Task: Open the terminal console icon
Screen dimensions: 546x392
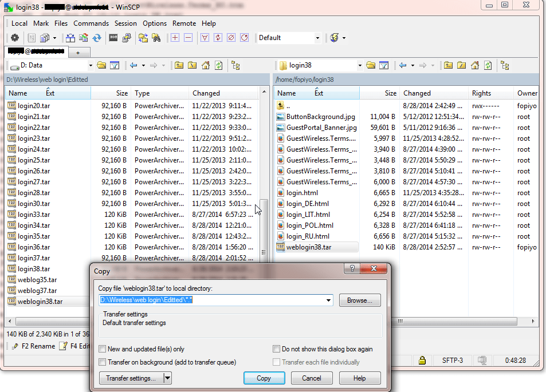Action: 113,38
